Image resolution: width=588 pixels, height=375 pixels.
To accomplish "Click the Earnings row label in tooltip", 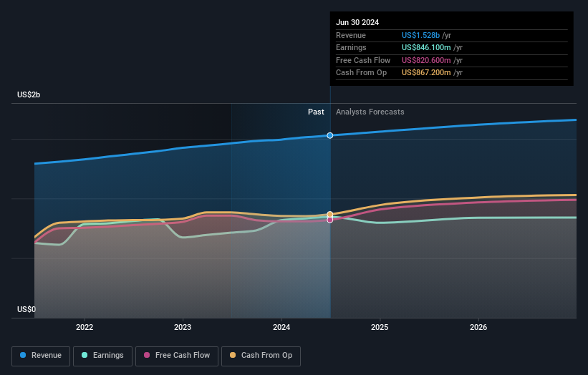I will (351, 47).
